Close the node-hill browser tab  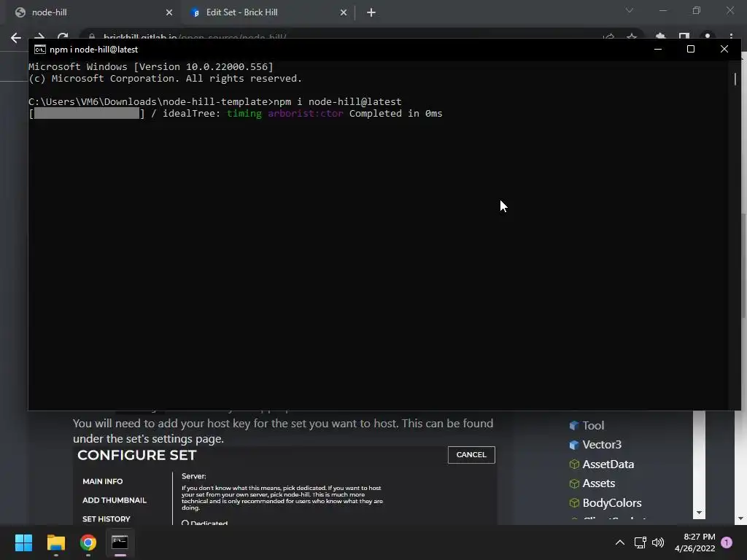pos(169,12)
